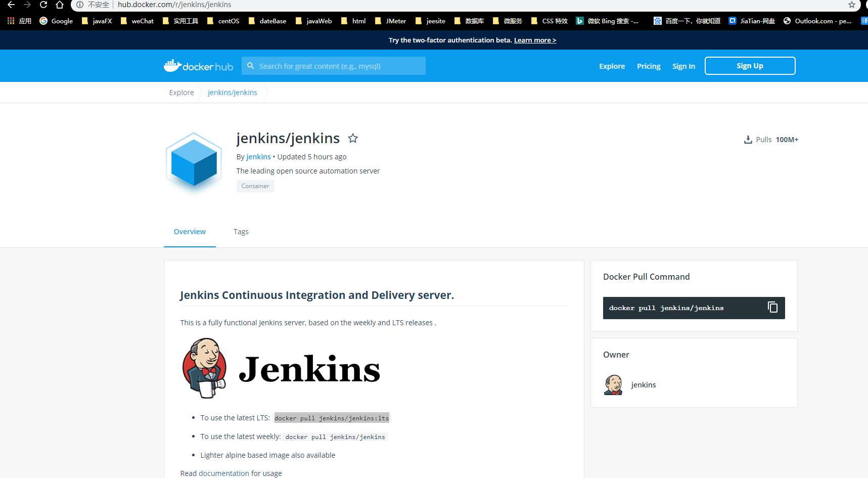Focus the Docker Hub search field
Image resolution: width=868 pixels, height=478 pixels.
[x=334, y=66]
